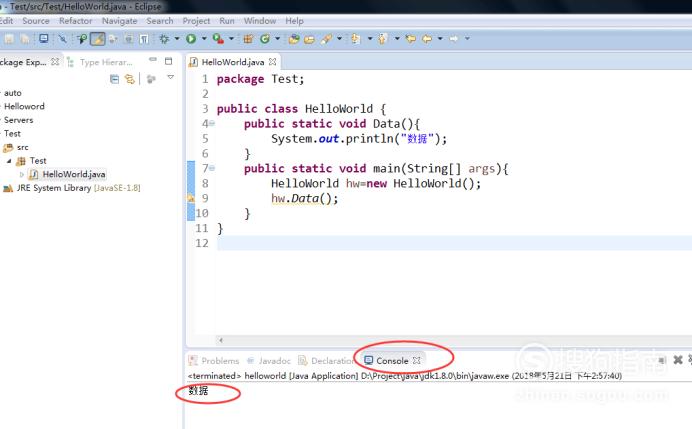Switch to the Package Explorer tab
Image resolution: width=692 pixels, height=429 pixels.
pos(23,62)
